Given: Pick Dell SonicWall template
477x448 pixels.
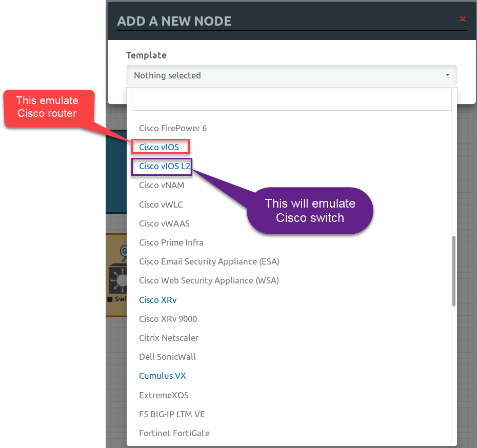Looking at the screenshot, I should pos(167,357).
